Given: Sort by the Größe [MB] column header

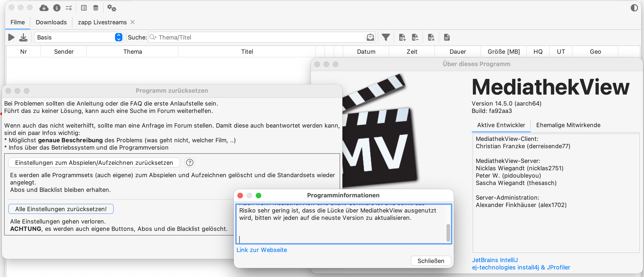Looking at the screenshot, I should [x=504, y=52].
